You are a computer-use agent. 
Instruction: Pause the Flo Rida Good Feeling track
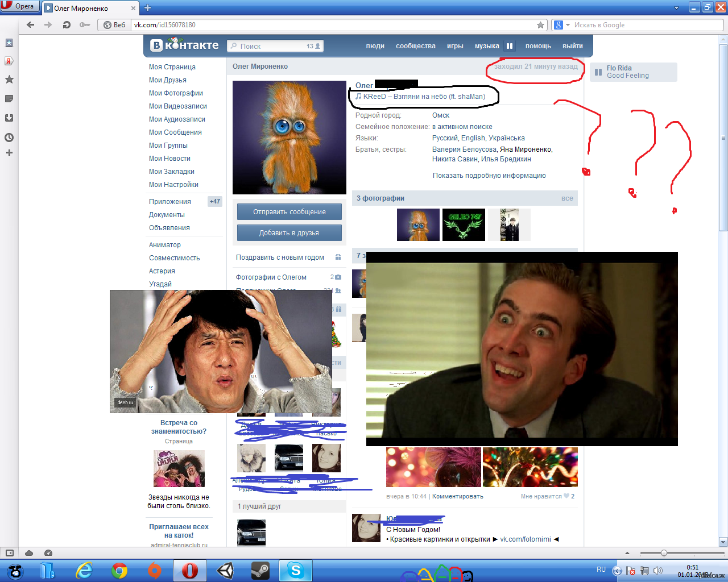coord(598,72)
